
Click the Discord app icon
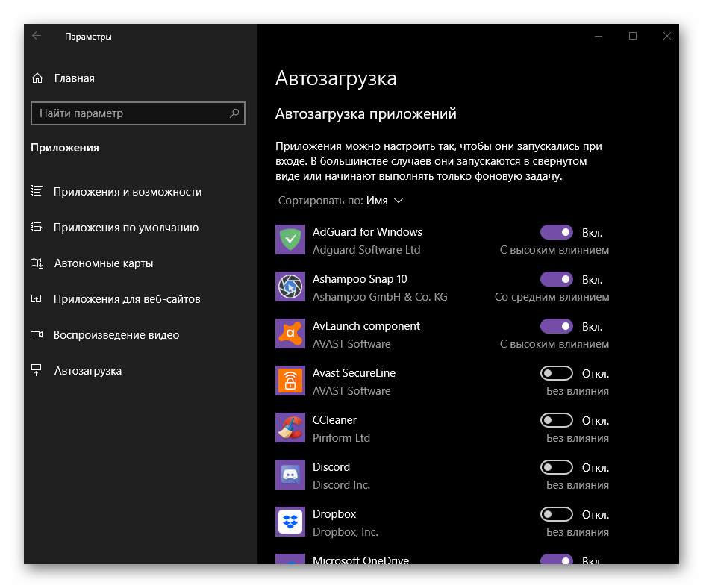(290, 475)
